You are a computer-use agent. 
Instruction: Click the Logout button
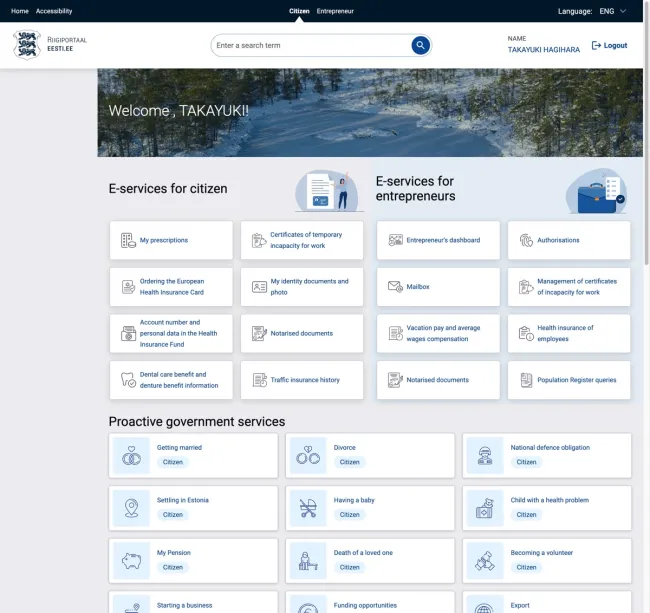(609, 45)
